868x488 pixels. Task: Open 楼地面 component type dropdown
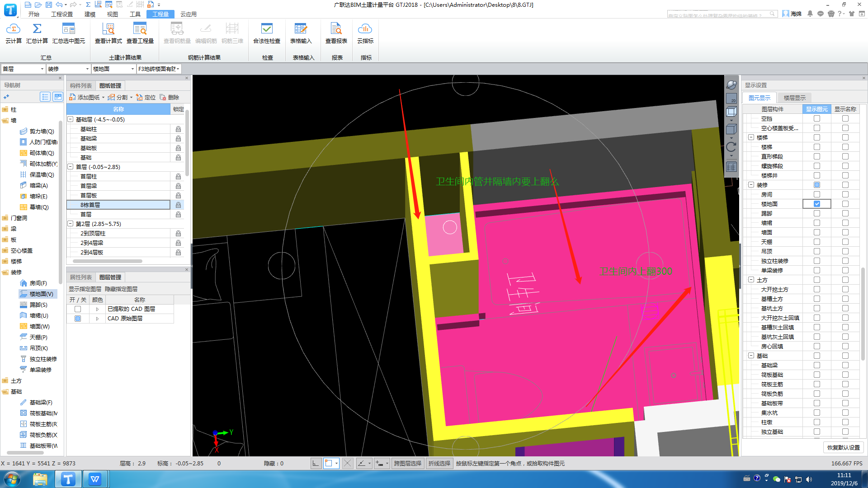coord(113,69)
